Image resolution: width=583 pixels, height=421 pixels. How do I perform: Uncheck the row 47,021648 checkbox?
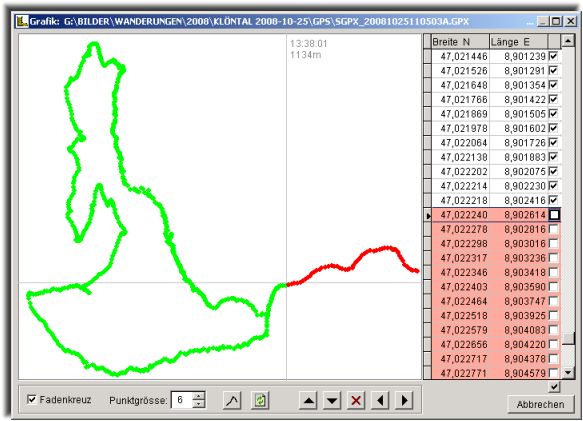(x=554, y=85)
